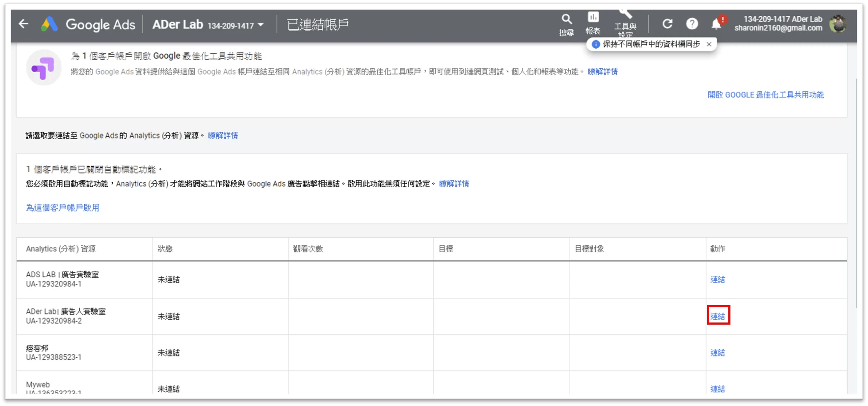Link the ADS LAB 廣告實驗室 property

(x=717, y=279)
